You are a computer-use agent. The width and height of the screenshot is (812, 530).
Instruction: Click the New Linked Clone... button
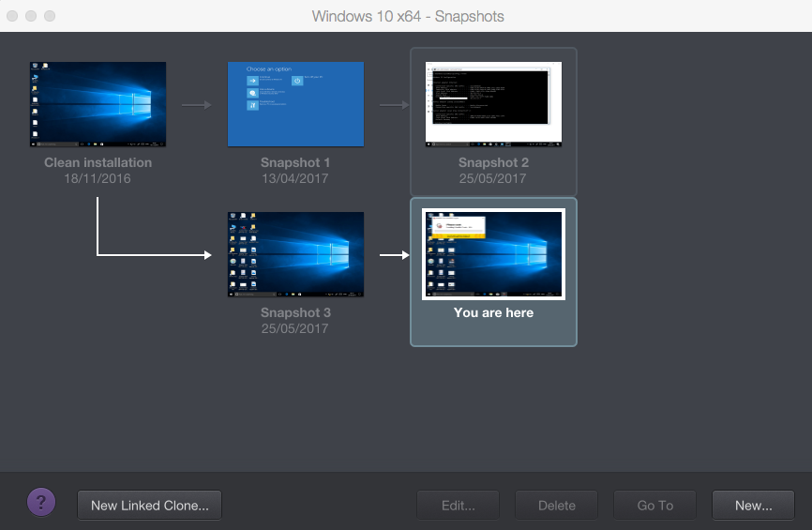pos(150,505)
